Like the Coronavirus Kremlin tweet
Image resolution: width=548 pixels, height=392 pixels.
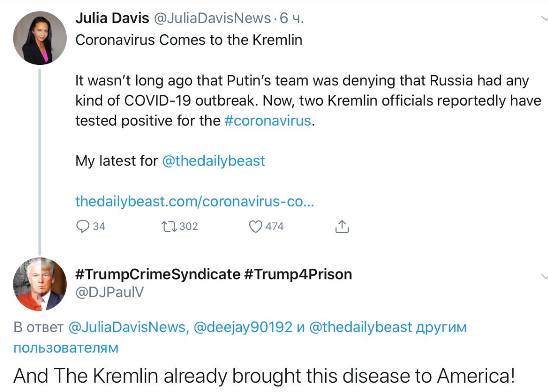click(x=256, y=226)
